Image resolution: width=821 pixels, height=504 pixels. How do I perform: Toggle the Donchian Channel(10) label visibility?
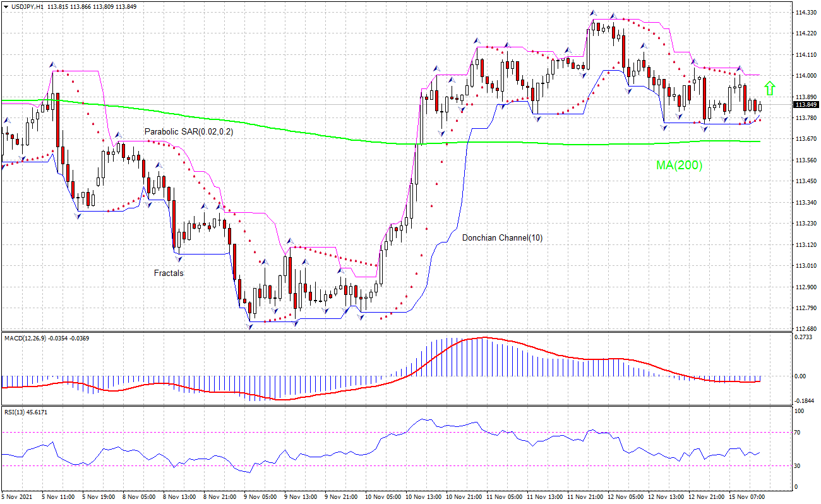pyautogui.click(x=502, y=239)
